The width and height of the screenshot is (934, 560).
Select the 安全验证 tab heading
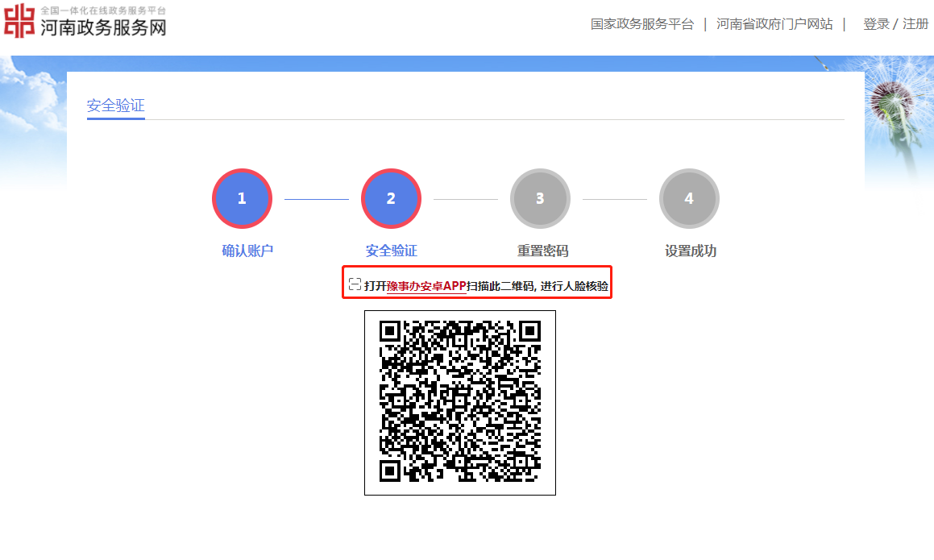(115, 106)
